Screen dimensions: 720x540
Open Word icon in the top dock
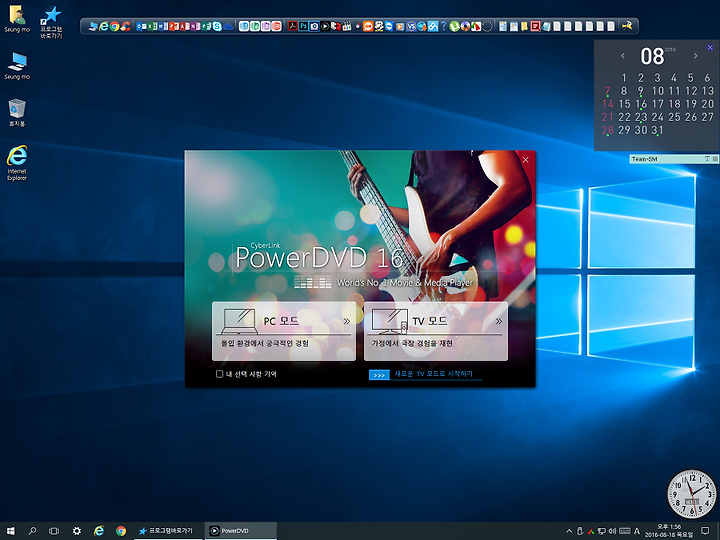click(162, 26)
